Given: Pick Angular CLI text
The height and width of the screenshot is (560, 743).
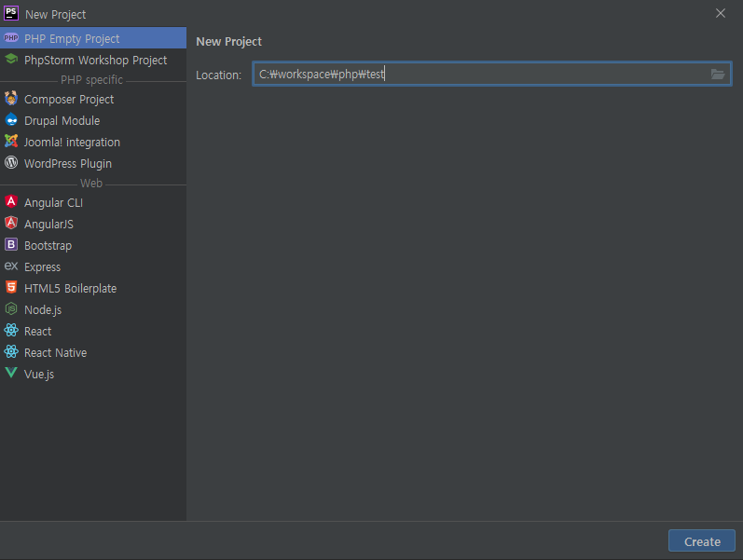Looking at the screenshot, I should (x=53, y=203).
